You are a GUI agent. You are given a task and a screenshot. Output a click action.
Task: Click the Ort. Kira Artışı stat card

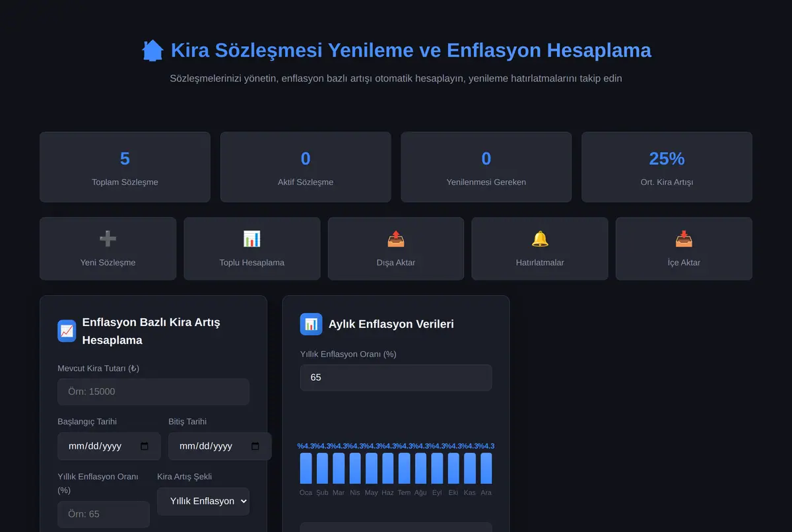667,167
